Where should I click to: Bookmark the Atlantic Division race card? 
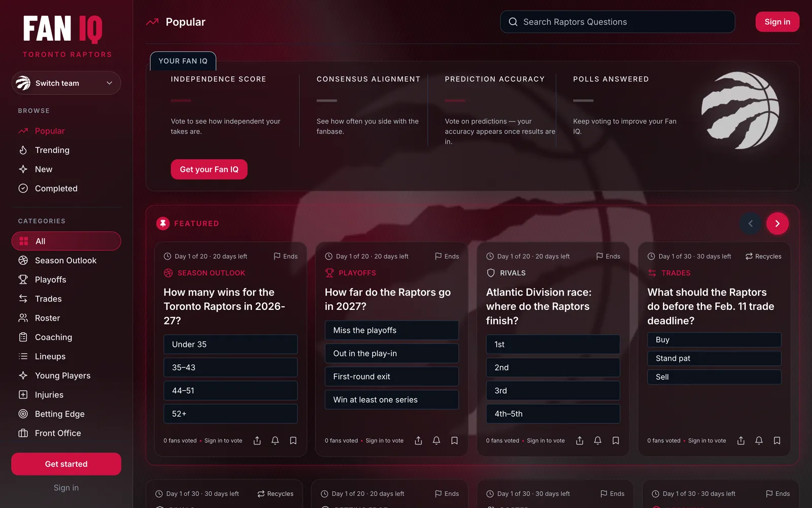tap(616, 440)
